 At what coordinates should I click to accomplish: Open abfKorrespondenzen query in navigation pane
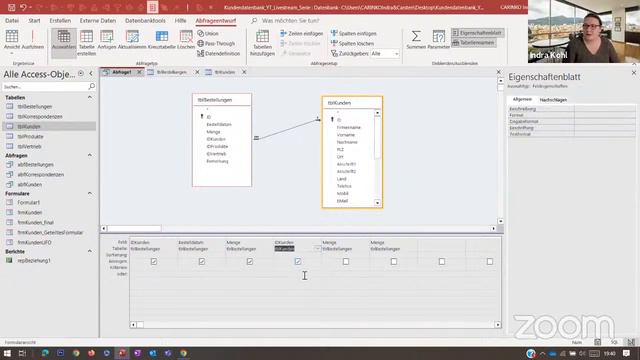40,174
